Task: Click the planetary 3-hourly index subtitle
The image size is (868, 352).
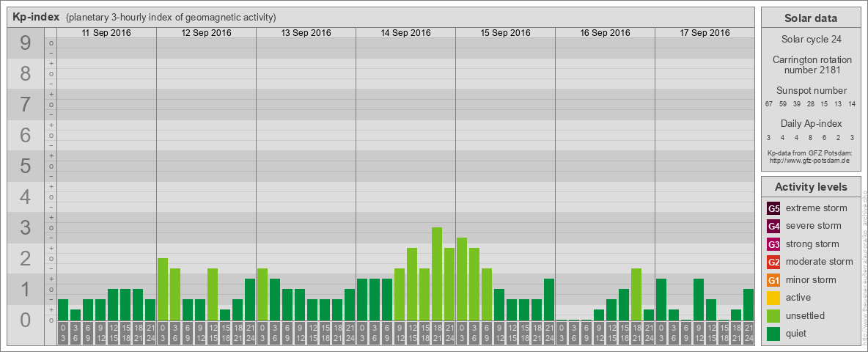Action: coord(171,18)
